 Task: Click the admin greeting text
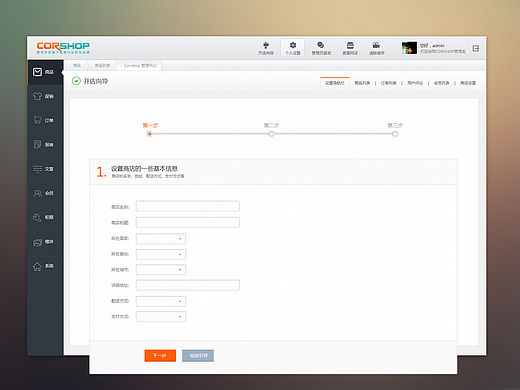(x=432, y=45)
